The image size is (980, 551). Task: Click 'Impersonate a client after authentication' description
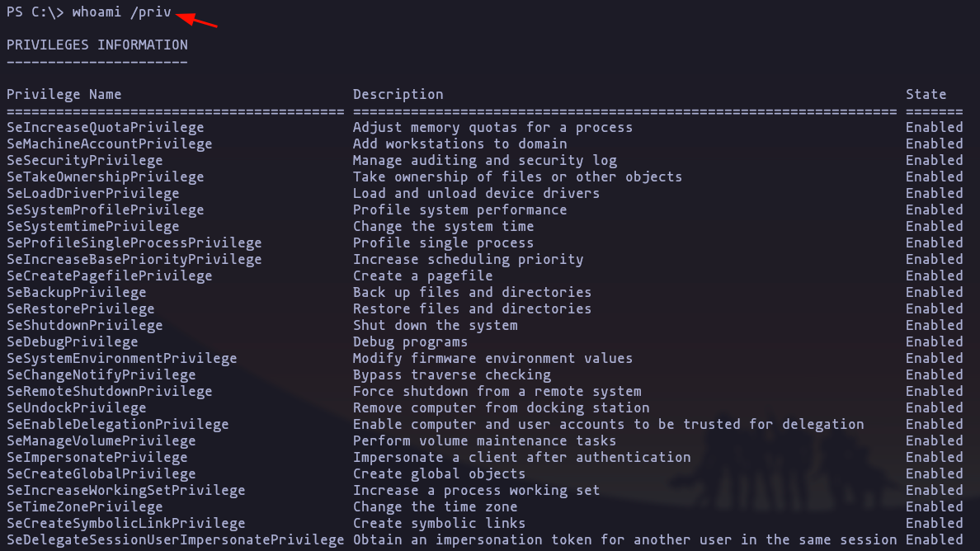click(522, 457)
